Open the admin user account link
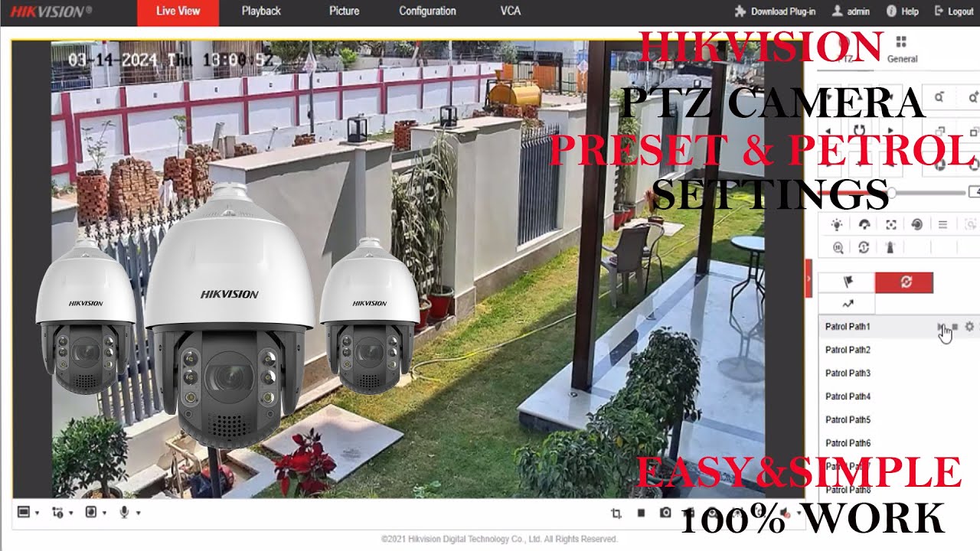 tap(851, 11)
